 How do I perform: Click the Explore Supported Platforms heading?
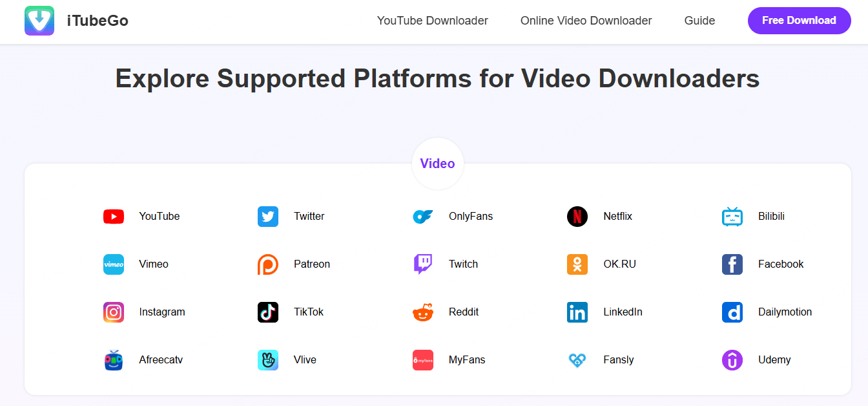(x=438, y=79)
